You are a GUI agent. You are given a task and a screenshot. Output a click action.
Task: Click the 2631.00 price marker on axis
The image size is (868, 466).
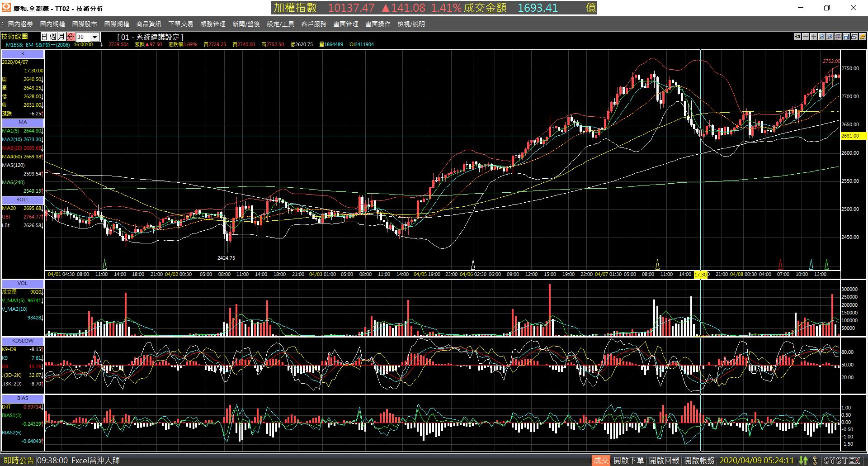click(853, 136)
